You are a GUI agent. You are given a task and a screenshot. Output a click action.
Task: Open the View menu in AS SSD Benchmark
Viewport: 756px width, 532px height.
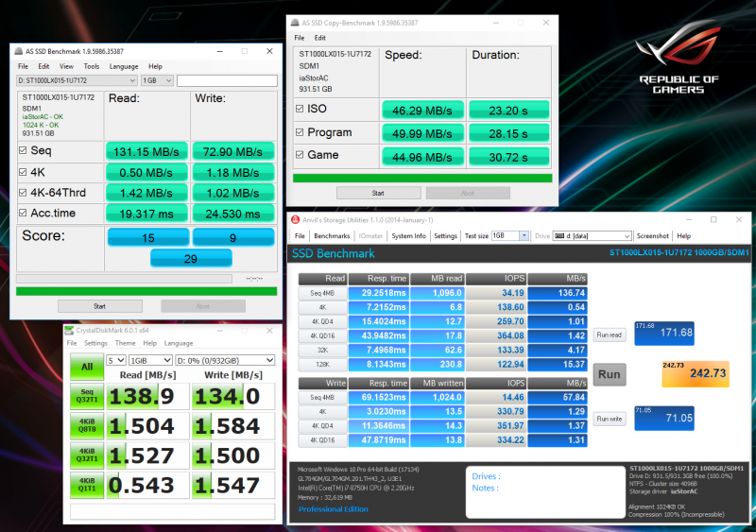click(66, 66)
